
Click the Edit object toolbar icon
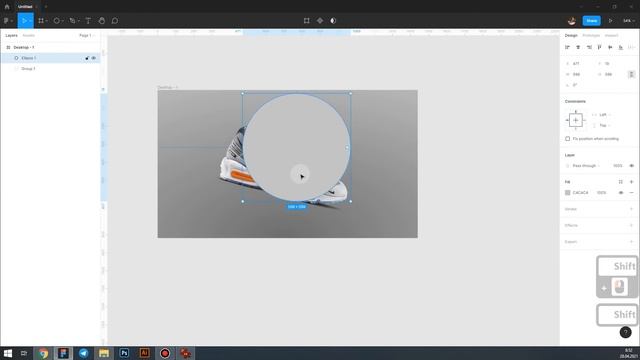point(307,21)
